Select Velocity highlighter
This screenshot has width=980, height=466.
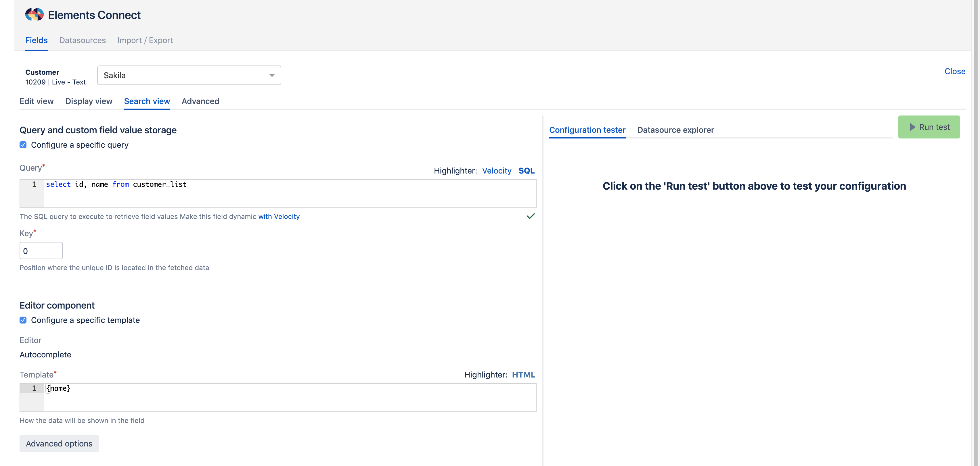coord(496,171)
